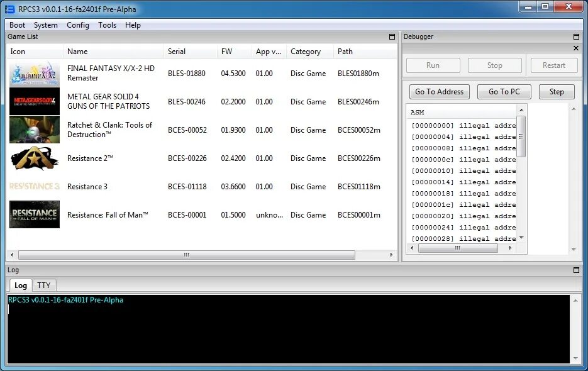Click name METAL GEAR SOLID 4 GUNS OF THE PATRIOTS
The height and width of the screenshot is (371, 588).
tap(108, 101)
